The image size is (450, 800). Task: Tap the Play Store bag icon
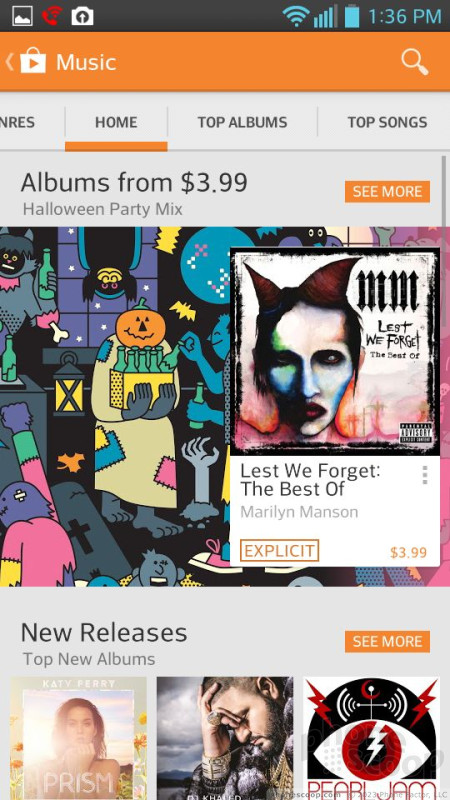tap(33, 62)
